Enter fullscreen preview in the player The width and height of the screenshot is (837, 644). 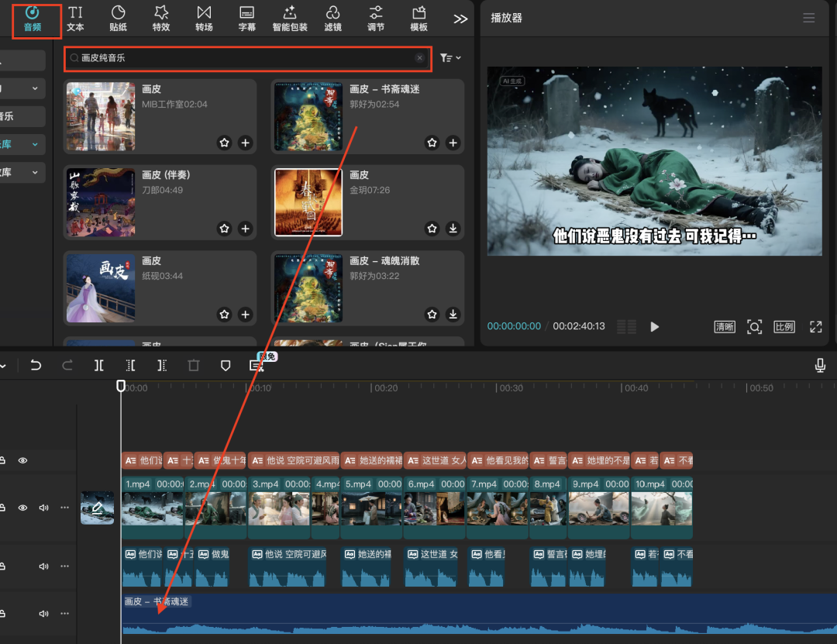pyautogui.click(x=815, y=327)
